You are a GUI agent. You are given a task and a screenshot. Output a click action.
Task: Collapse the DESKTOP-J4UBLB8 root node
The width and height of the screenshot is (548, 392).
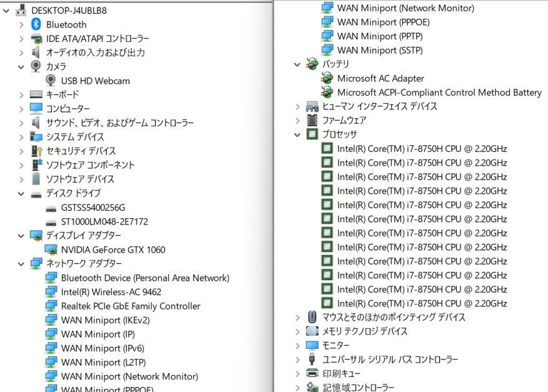(x=6, y=11)
